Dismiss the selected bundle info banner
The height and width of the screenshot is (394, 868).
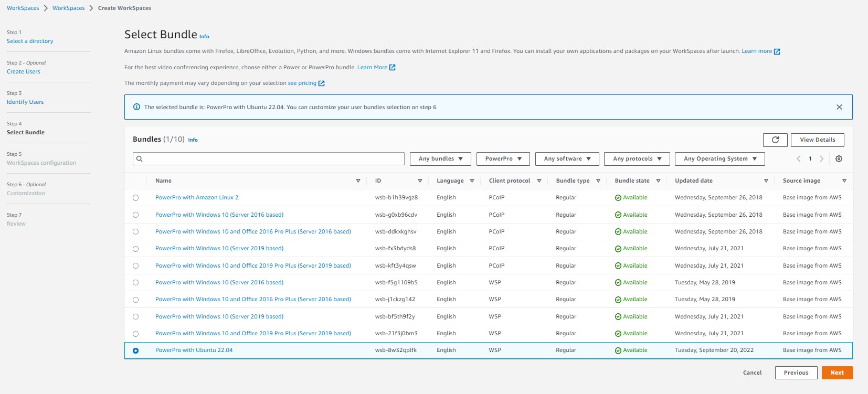point(839,107)
